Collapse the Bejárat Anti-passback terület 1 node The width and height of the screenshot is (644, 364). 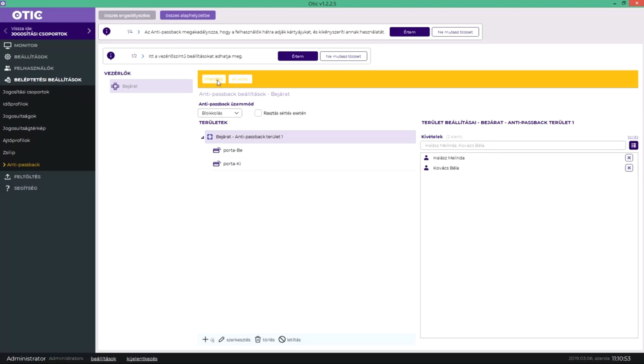click(x=203, y=137)
